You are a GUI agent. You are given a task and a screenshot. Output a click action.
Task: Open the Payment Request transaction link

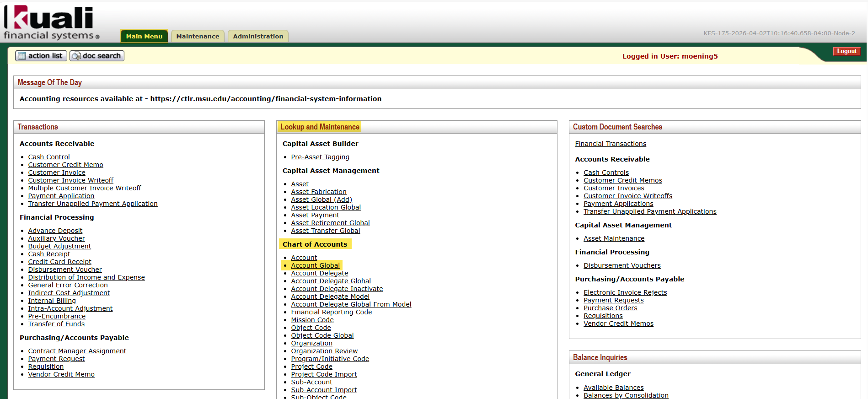point(56,359)
